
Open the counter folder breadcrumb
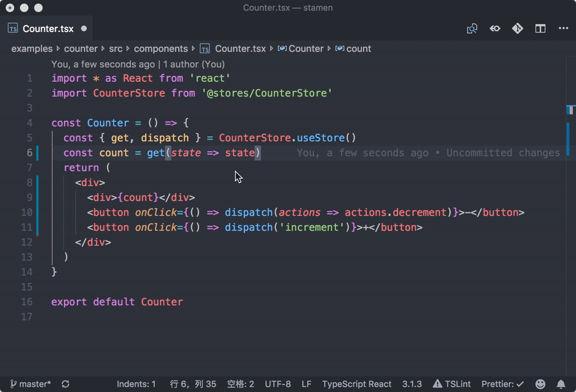[81, 49]
